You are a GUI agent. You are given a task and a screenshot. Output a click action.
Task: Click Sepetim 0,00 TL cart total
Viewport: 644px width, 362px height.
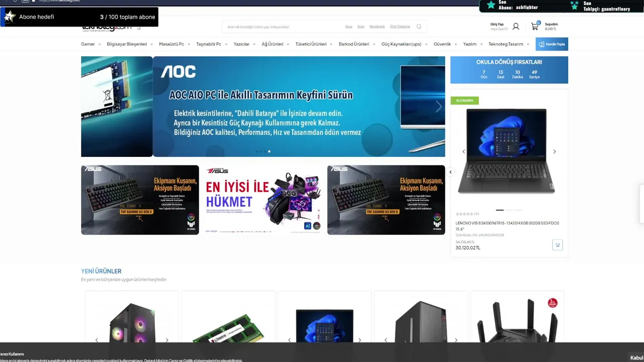551,27
